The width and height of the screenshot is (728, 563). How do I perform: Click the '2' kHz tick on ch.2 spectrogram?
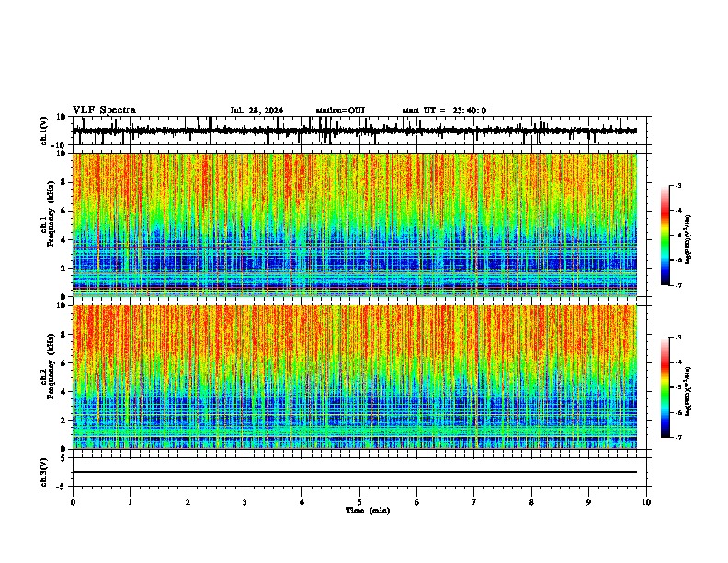[x=63, y=420]
